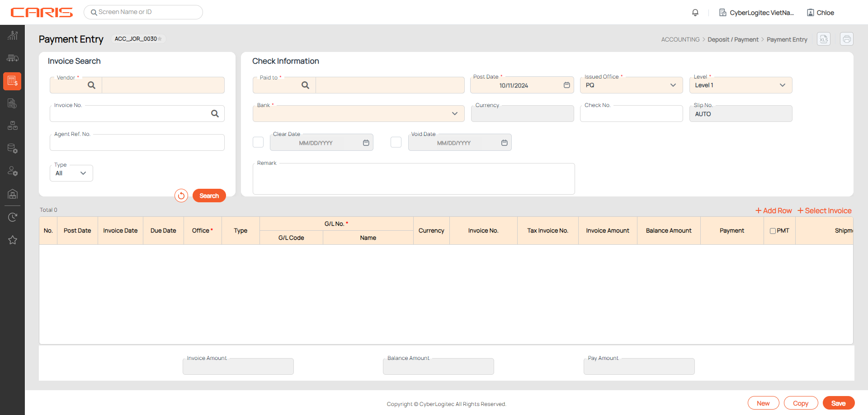Expand the Bank dropdown
This screenshot has height=415, width=868.
click(x=454, y=114)
